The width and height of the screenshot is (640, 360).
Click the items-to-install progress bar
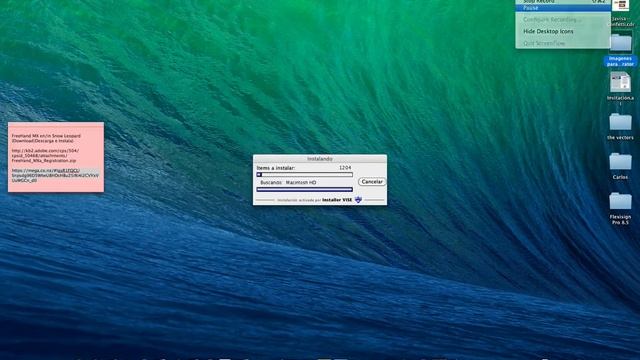click(304, 175)
